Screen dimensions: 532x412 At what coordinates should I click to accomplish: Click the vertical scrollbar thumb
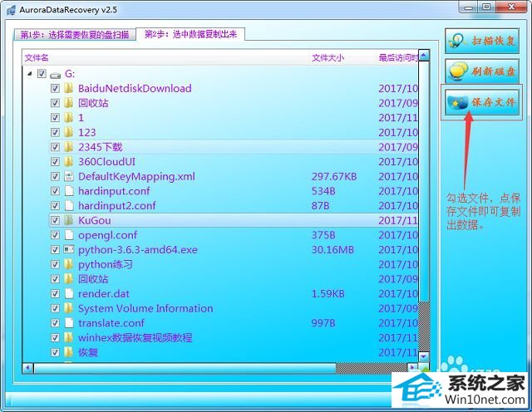(424, 181)
